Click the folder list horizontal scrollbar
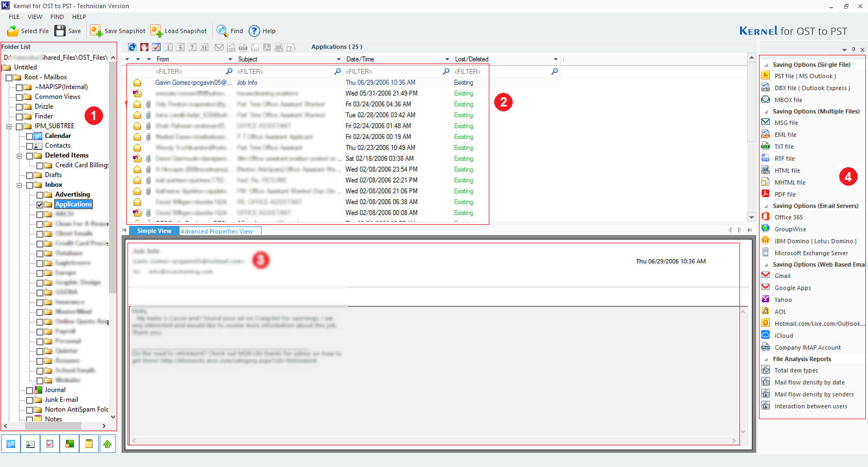The height and width of the screenshot is (467, 868). (x=54, y=426)
